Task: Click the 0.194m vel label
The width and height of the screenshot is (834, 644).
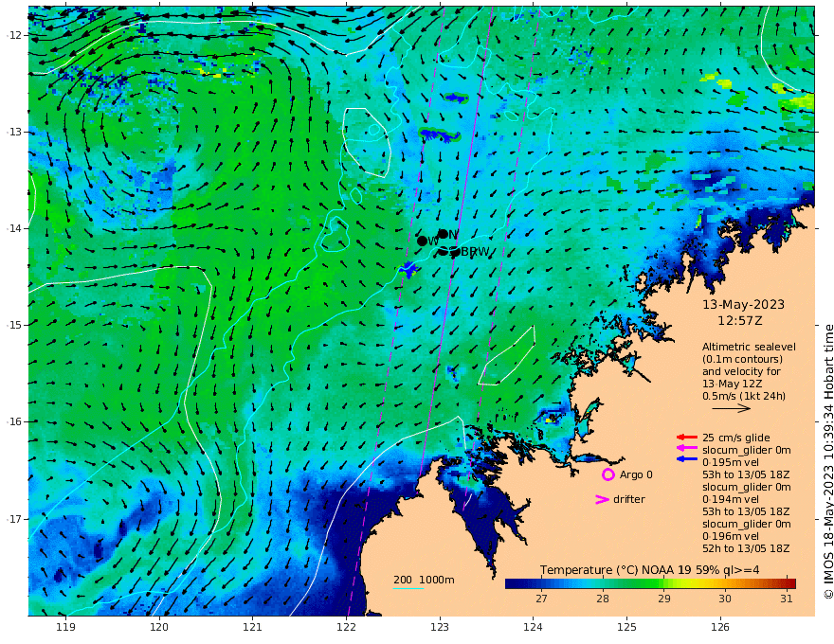Action: 731,499
